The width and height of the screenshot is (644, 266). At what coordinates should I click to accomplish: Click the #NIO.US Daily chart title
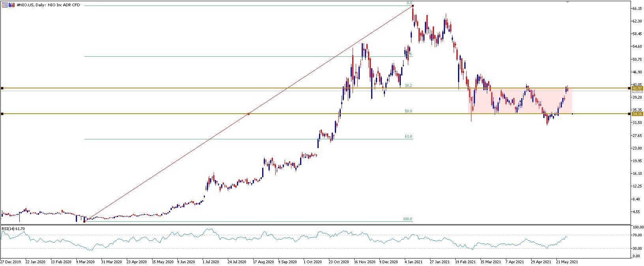[x=48, y=5]
